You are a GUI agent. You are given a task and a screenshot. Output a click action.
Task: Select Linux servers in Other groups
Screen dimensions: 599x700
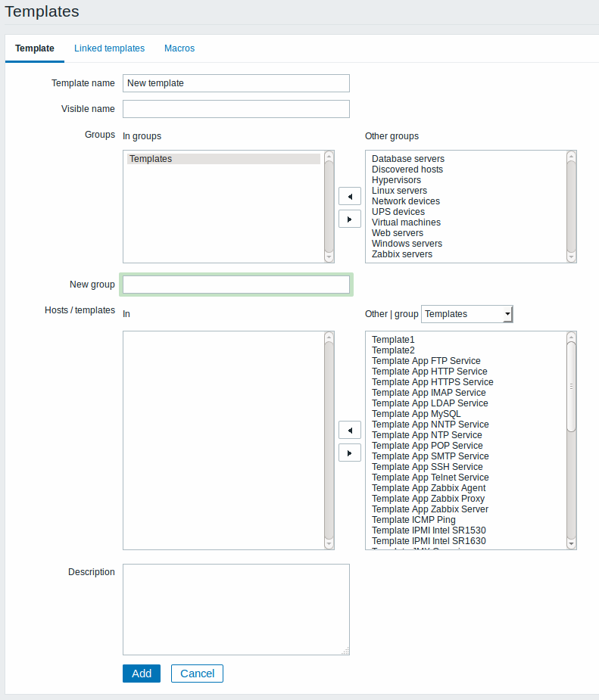(x=399, y=191)
